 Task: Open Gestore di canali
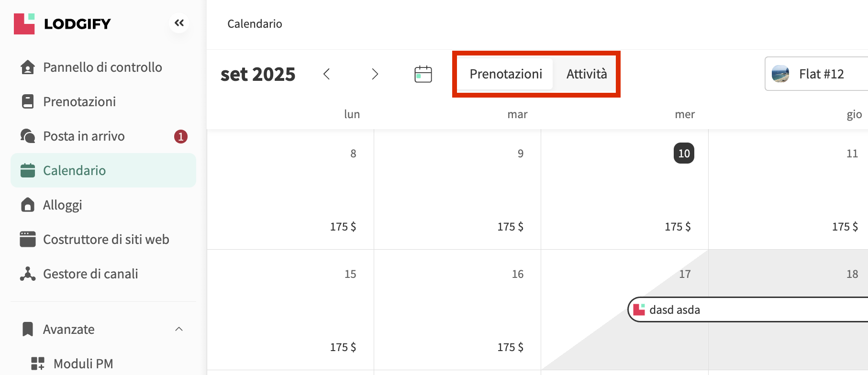90,274
